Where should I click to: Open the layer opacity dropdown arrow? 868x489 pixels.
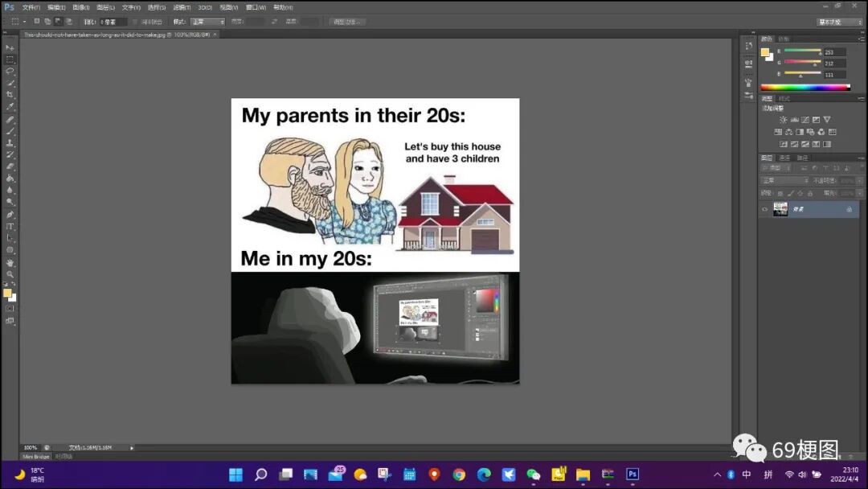860,180
